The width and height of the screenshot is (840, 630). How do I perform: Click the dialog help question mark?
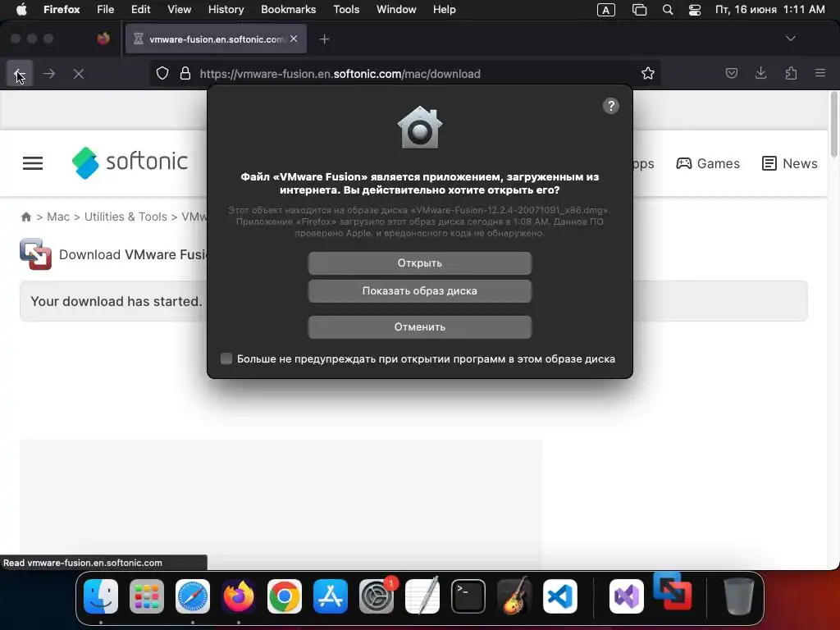coord(610,106)
